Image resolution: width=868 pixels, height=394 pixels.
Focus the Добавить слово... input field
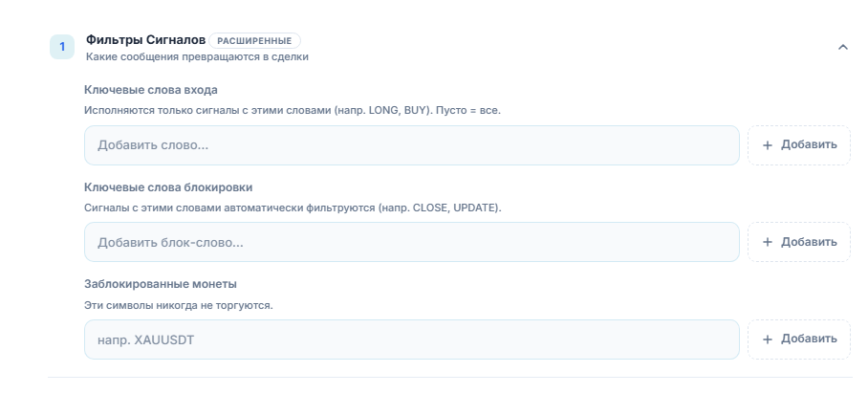coord(411,145)
